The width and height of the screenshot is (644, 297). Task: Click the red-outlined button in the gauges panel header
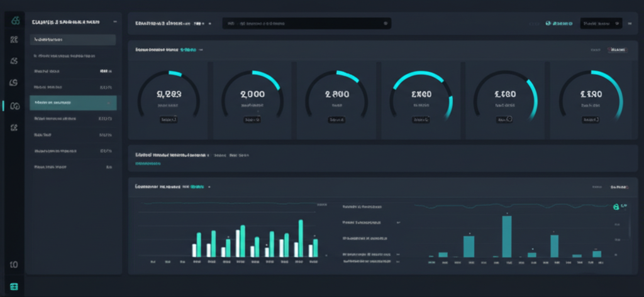tap(618, 50)
